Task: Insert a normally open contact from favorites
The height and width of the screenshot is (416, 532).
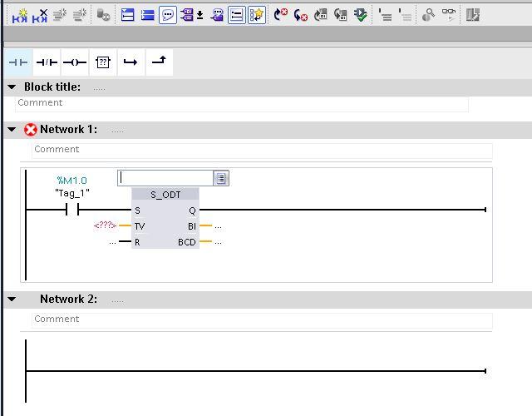Action: (18, 62)
